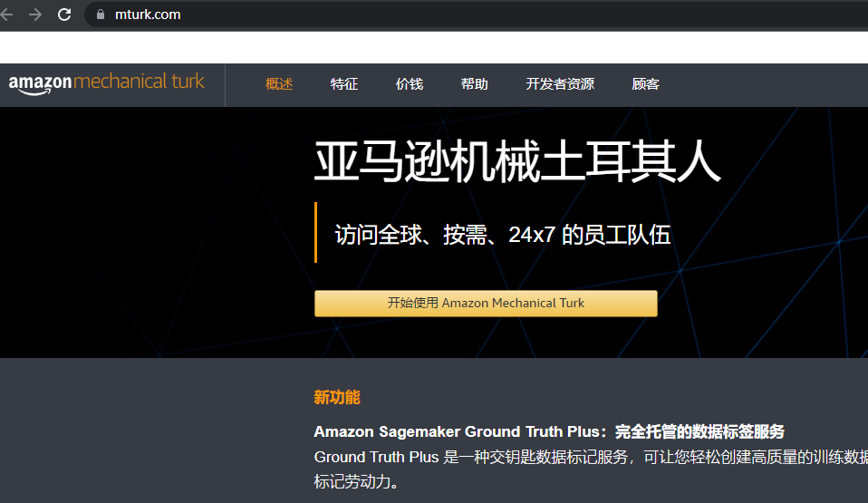Click the orange vertical bar beside the tagline
The width and height of the screenshot is (868, 503).
click(x=315, y=232)
